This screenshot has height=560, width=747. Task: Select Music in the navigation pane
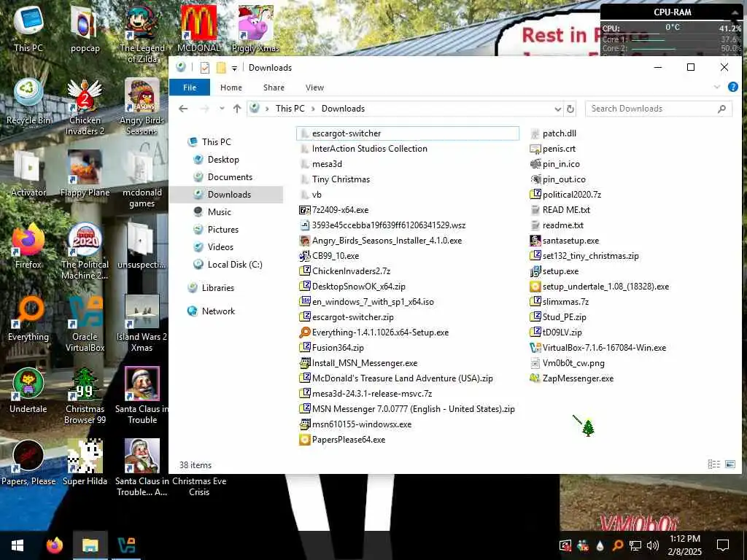tap(219, 212)
